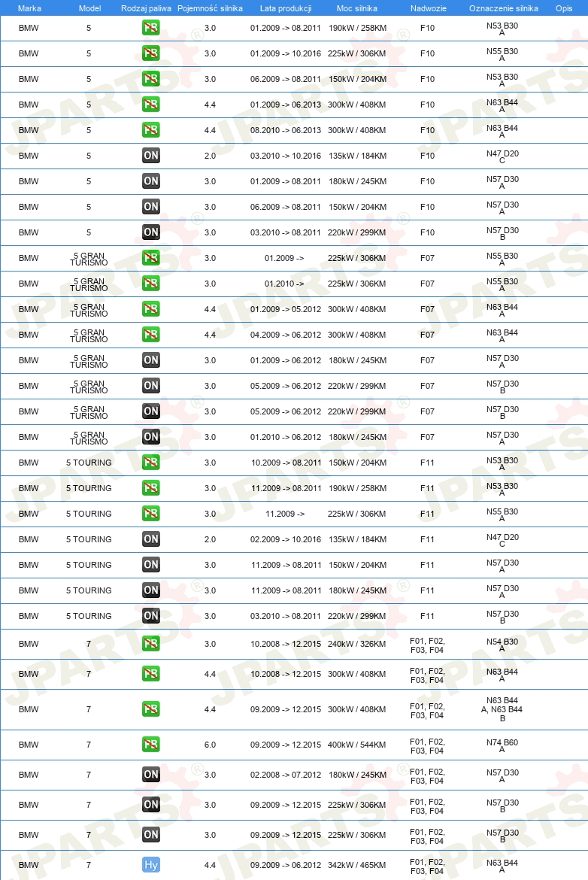This screenshot has height=880, width=588.
Task: Click PB icon of 5 Gran Turismo 01.2009 -> open-ended row
Action: [x=151, y=258]
